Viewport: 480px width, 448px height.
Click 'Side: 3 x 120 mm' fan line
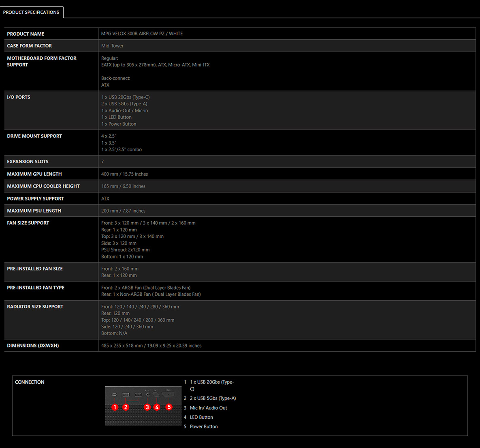(x=119, y=243)
